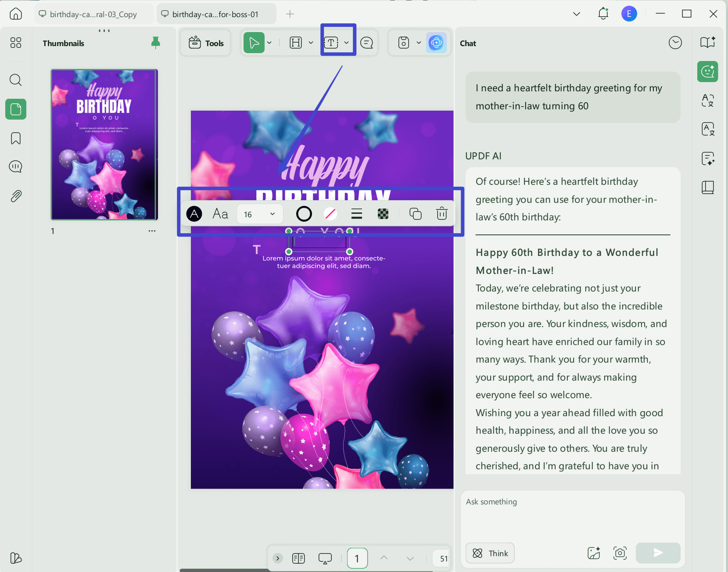Change the page layout view icon
The image size is (728, 572).
point(298,558)
